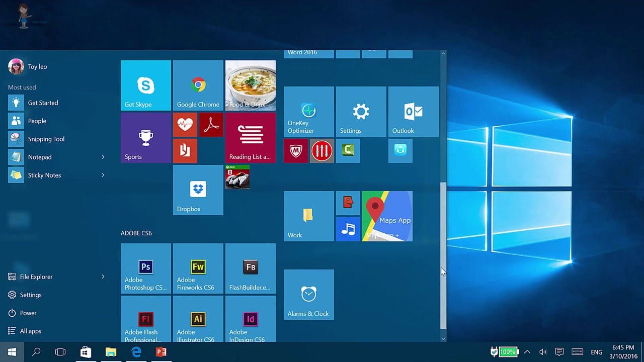Open the Action Center notifications icon
The width and height of the screenshot is (644, 362).
(x=559, y=352)
